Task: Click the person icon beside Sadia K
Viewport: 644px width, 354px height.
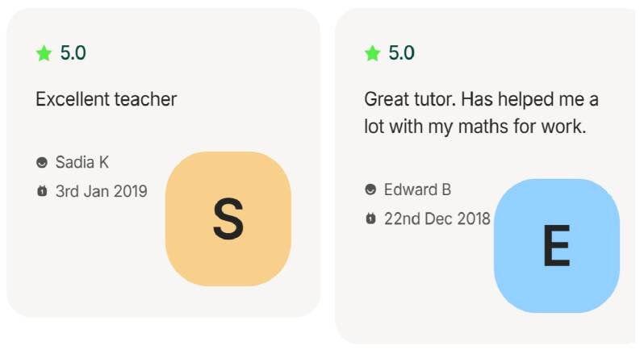Action: 42,163
